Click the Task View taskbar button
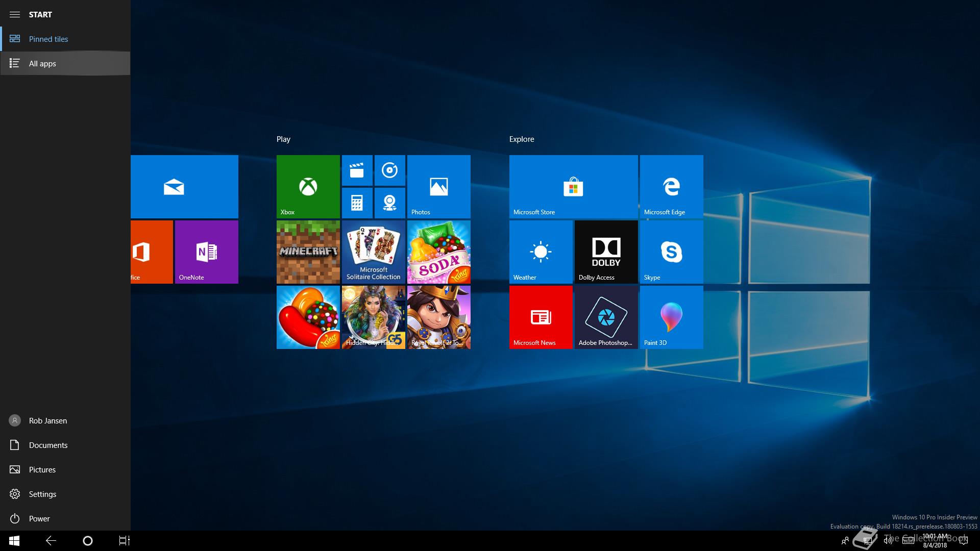Screen dimensions: 980x551 point(124,540)
